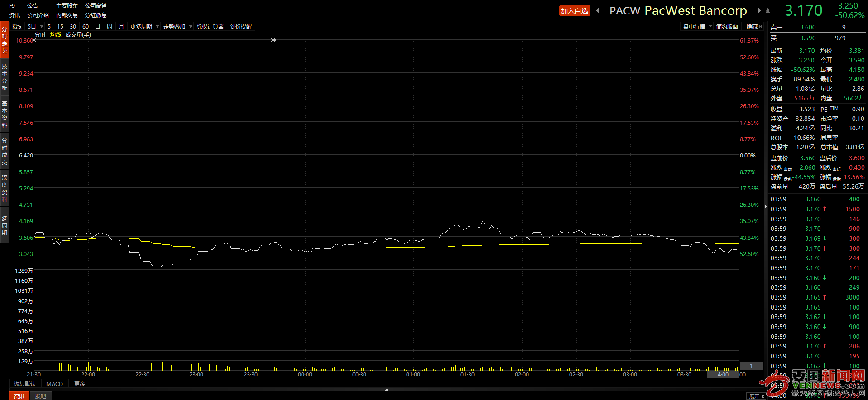The height and width of the screenshot is (400, 868).
Task: Set a 到价提醒 price alert
Action: 241,27
